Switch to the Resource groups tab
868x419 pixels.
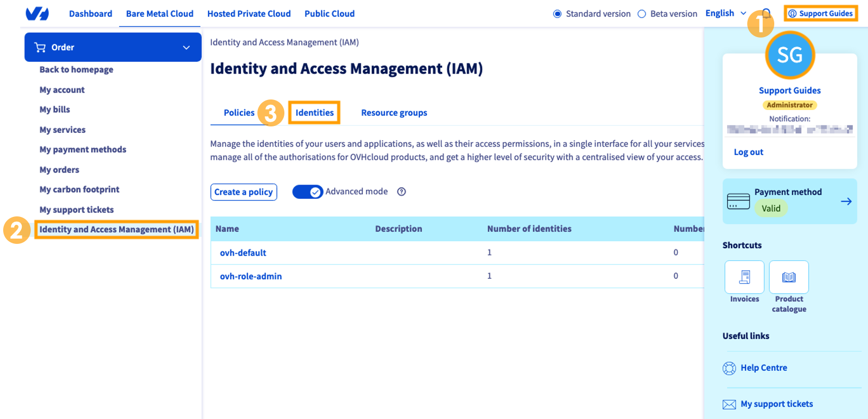(x=394, y=113)
